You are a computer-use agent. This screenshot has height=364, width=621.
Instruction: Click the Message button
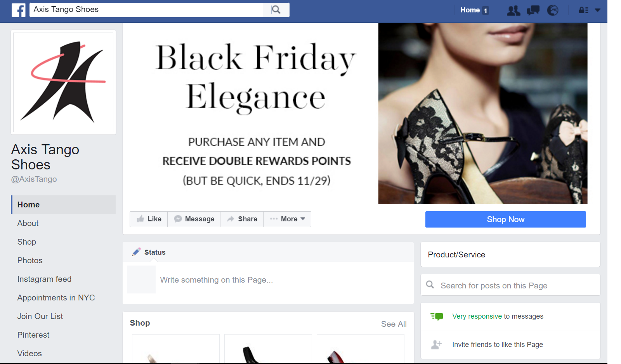click(x=194, y=219)
